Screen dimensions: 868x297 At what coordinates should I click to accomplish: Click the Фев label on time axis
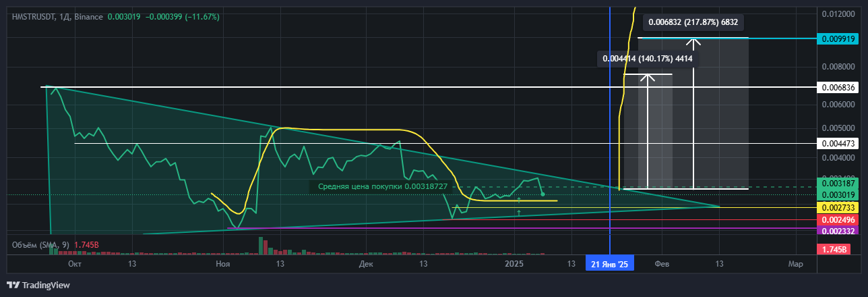tap(662, 265)
